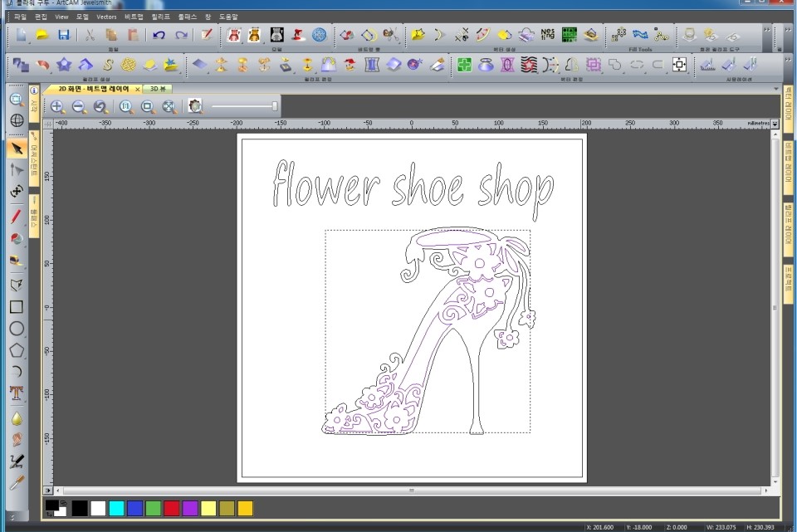Select the Create Circle tool

pyautogui.click(x=16, y=329)
